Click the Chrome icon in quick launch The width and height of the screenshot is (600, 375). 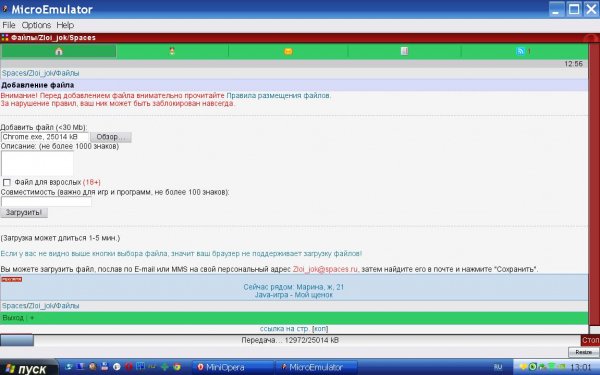tap(177, 367)
